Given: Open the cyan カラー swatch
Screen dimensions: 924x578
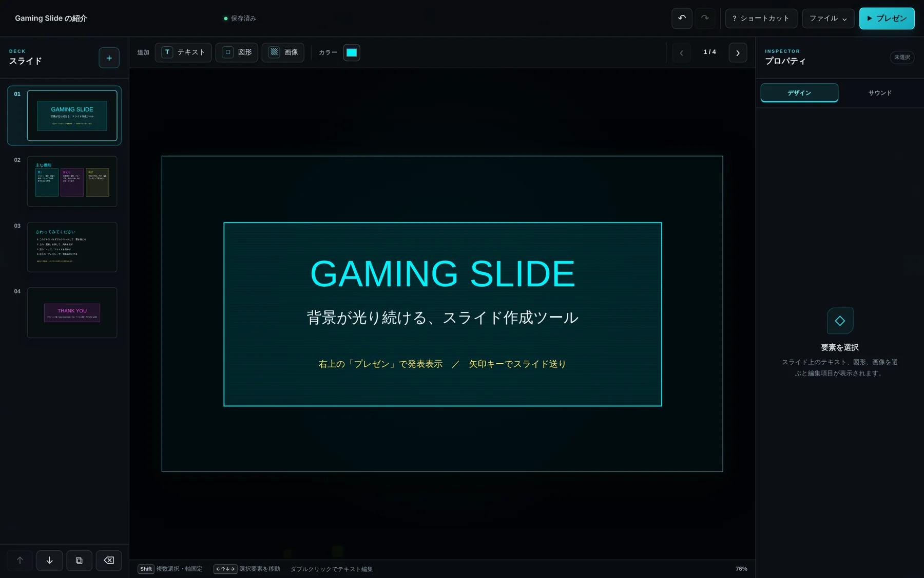Looking at the screenshot, I should (x=352, y=52).
